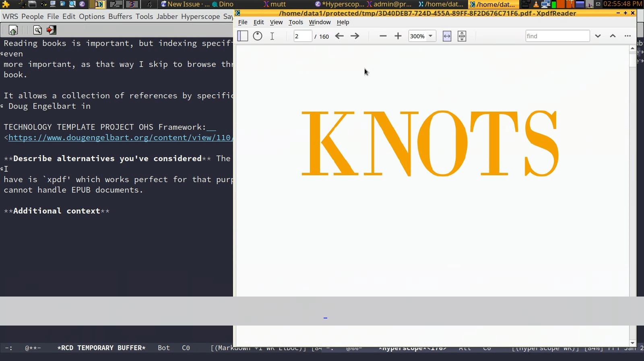Switch to workspace 2 in pager
Viewport: 644px width, 361px height.
[x=115, y=4]
